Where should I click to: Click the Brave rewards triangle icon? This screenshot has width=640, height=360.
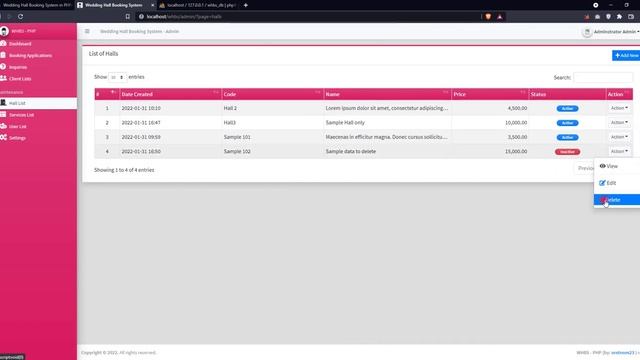pyautogui.click(x=500, y=17)
